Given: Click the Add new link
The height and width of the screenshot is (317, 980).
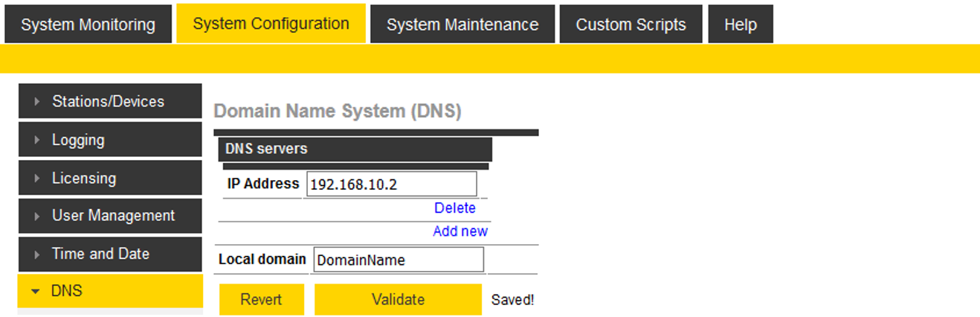Looking at the screenshot, I should click(460, 231).
